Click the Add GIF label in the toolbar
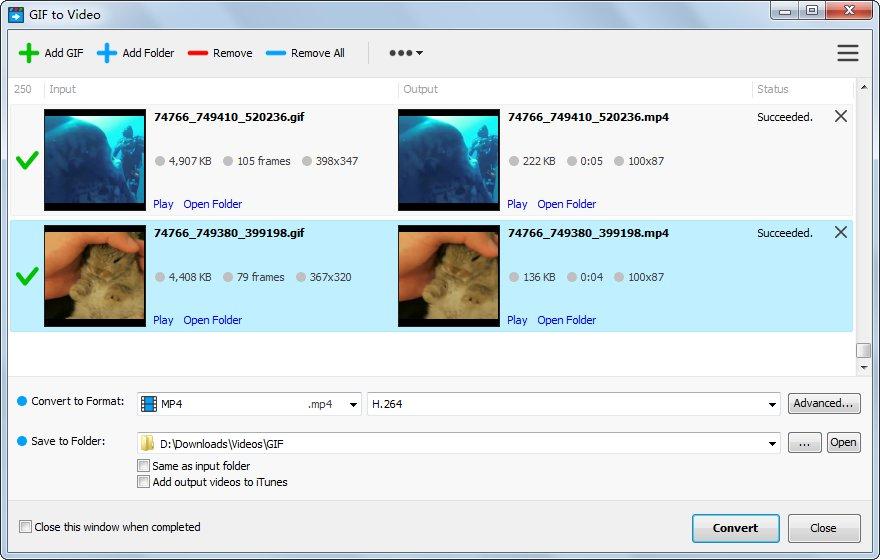This screenshot has width=880, height=560. [64, 53]
